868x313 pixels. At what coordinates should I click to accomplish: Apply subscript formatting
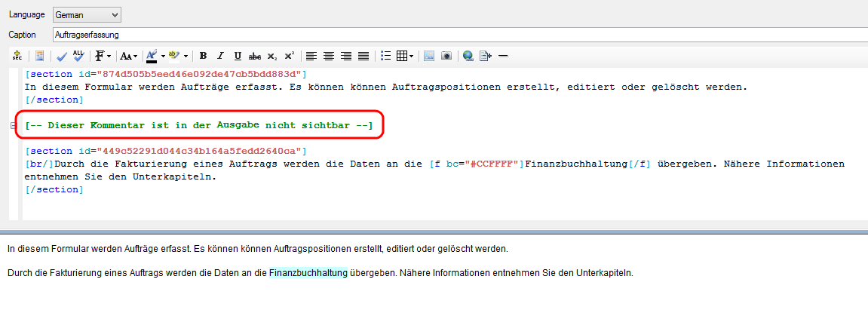pyautogui.click(x=272, y=56)
